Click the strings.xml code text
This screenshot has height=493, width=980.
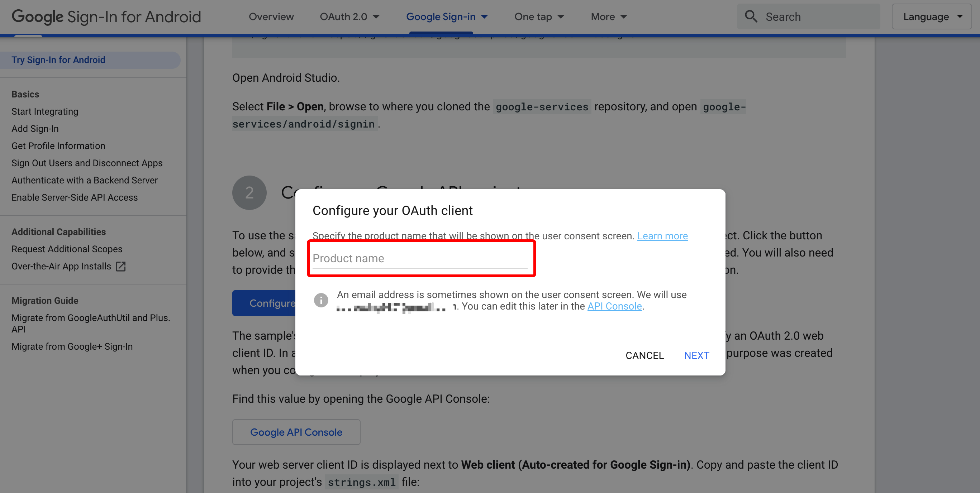click(361, 482)
